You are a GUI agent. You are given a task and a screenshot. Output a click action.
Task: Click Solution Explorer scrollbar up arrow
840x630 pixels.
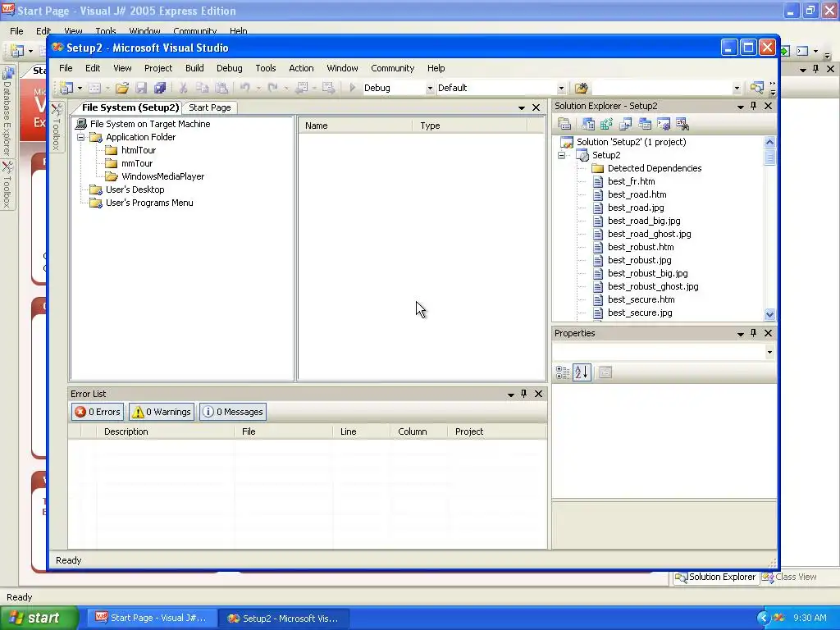(x=769, y=142)
